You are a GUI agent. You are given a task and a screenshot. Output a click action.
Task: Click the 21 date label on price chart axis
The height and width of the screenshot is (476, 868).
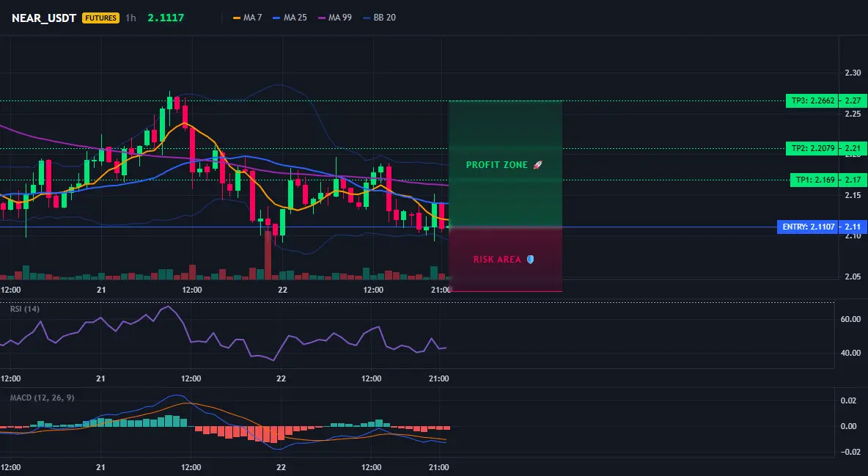point(100,290)
